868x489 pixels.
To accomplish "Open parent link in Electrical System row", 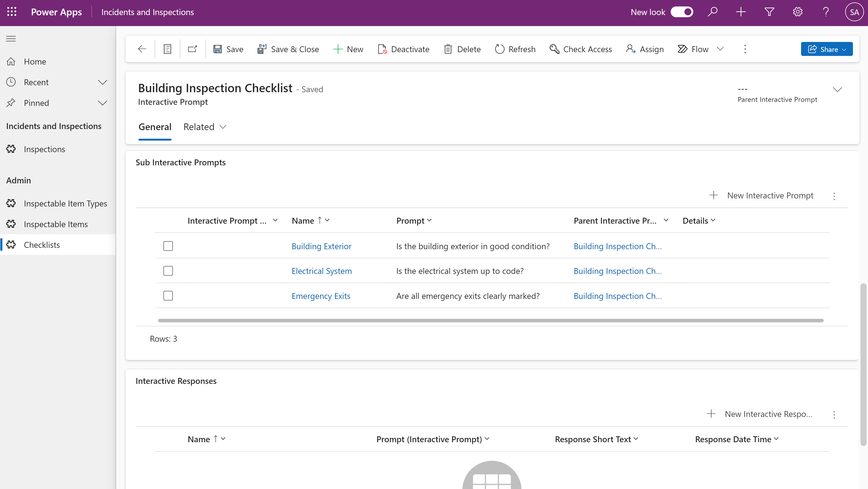I will [x=617, y=271].
